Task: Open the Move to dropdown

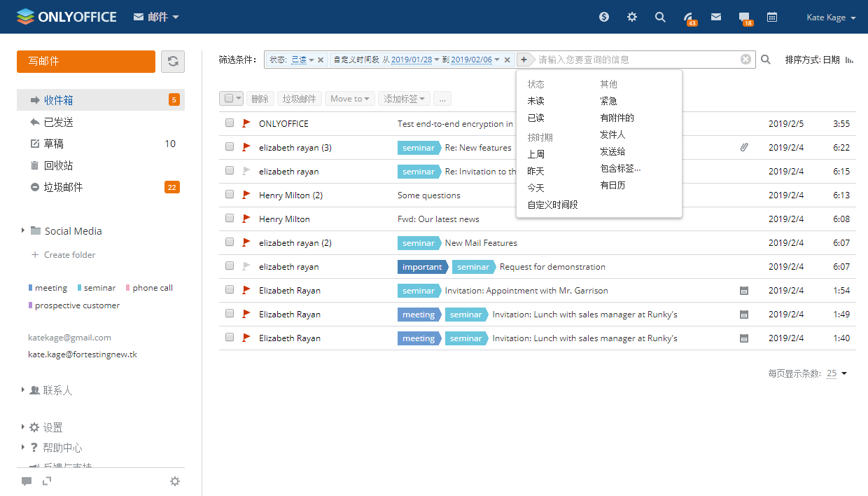Action: [349, 99]
